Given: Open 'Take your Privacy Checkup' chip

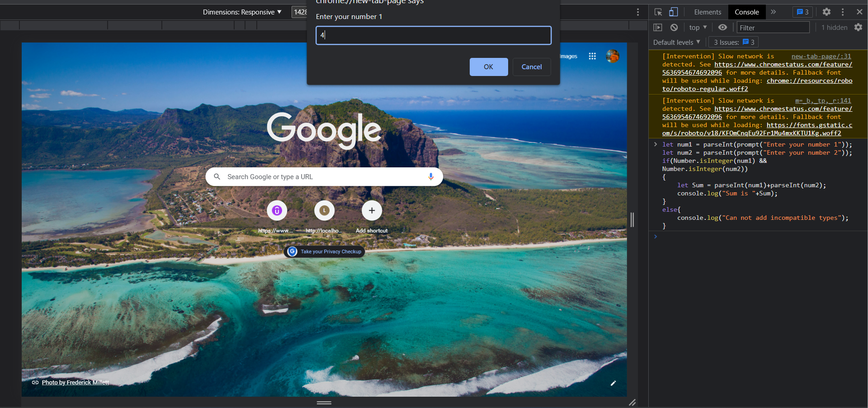Looking at the screenshot, I should tap(325, 251).
